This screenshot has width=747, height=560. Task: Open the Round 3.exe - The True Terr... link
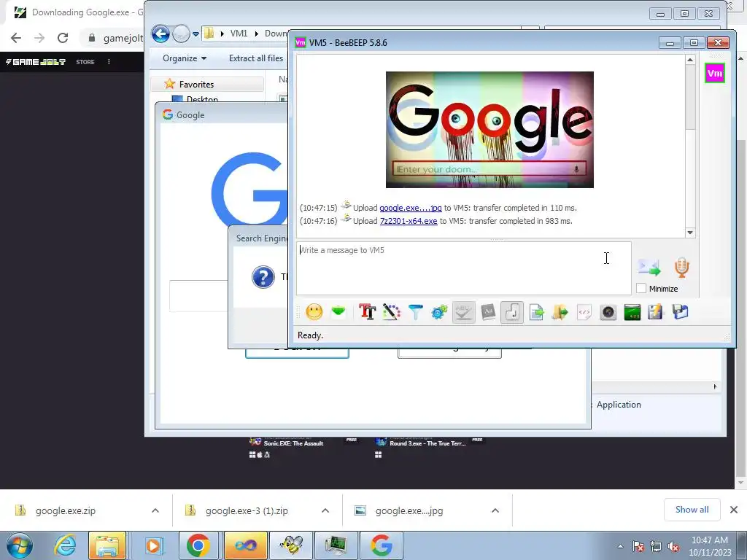427,443
